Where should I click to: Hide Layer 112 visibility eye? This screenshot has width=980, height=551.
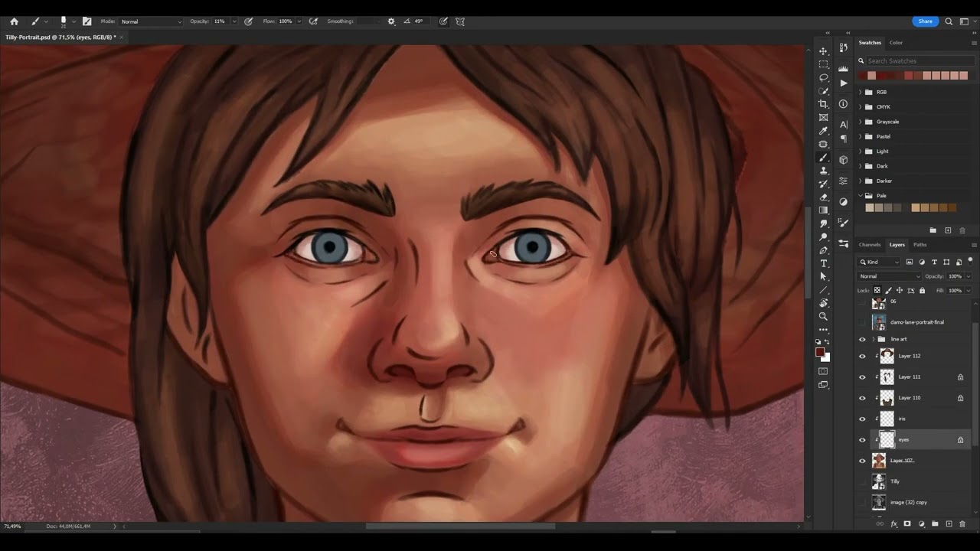(862, 356)
